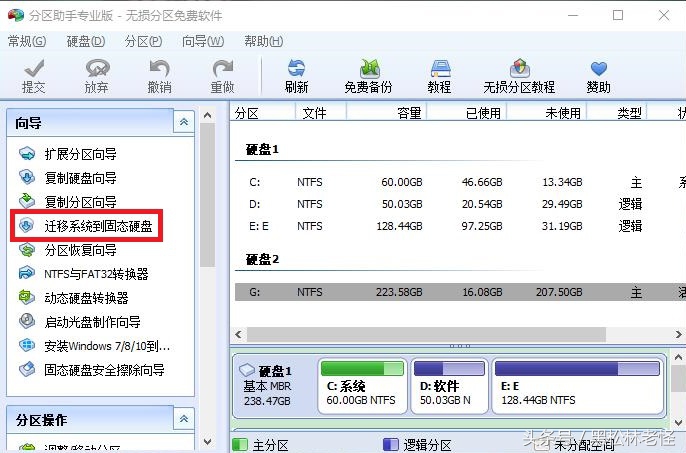This screenshot has height=453, width=686.
Task: Click the 撤销 (Undo) toolbar icon
Action: pos(159,77)
